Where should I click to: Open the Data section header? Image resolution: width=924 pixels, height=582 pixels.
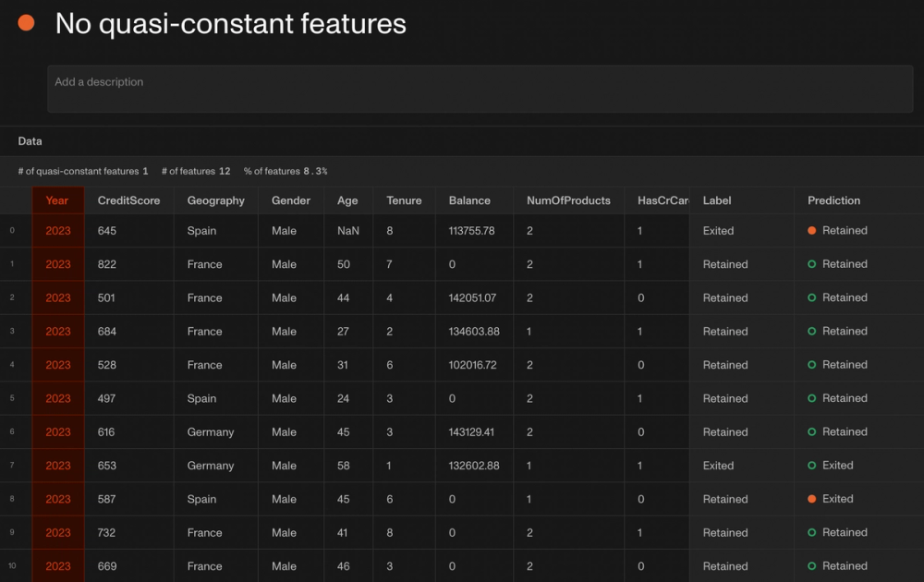pyautogui.click(x=30, y=140)
